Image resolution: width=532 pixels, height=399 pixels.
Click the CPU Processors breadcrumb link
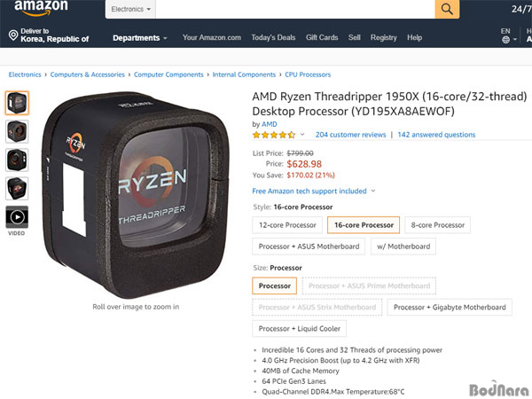coord(308,74)
